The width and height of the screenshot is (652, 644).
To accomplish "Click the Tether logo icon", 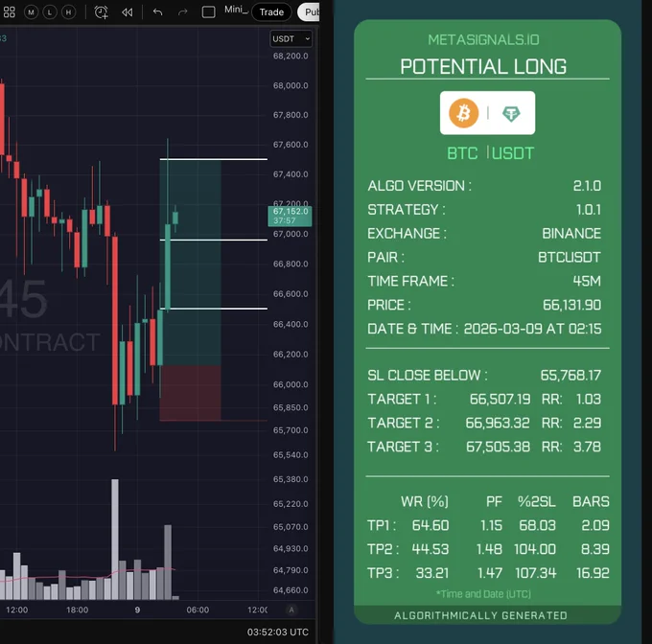I will coord(511,113).
